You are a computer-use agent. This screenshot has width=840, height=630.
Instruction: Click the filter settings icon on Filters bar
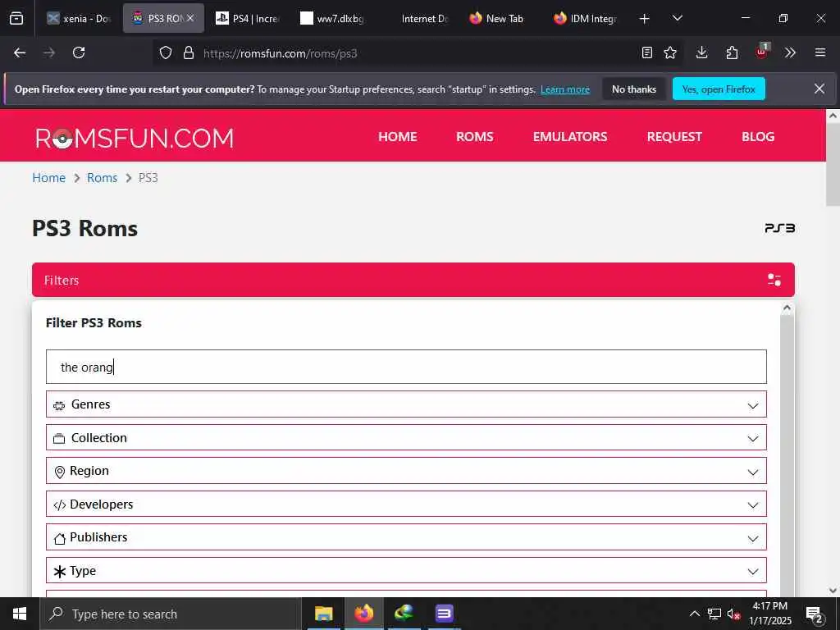774,280
